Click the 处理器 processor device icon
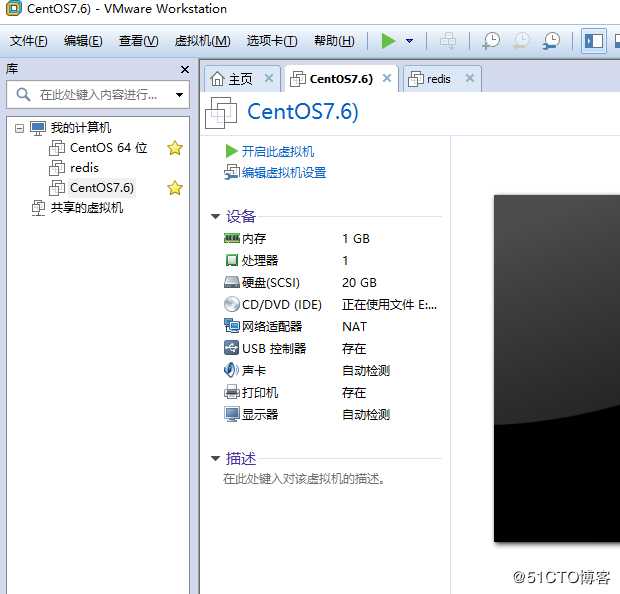Screen dimensions: 620x594 [232, 260]
